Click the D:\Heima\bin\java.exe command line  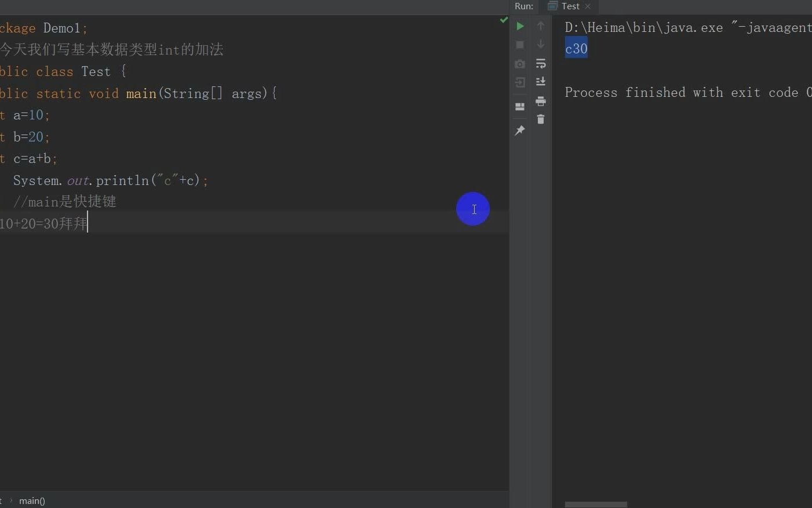(x=688, y=27)
